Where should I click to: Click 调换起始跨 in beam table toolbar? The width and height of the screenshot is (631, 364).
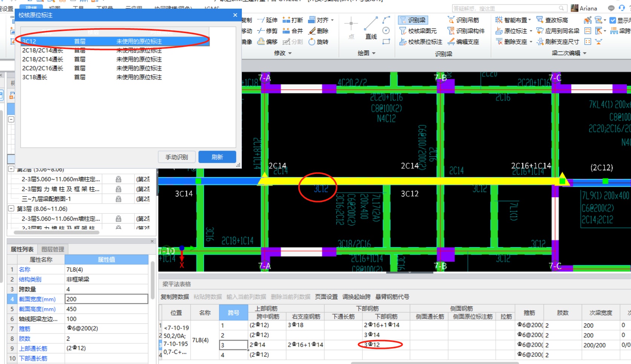coord(356,297)
